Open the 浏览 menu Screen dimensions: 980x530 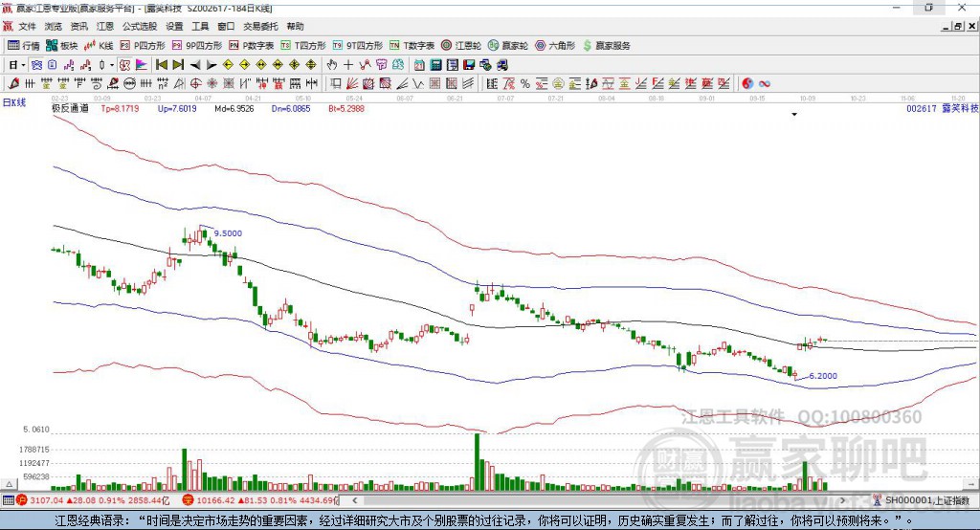54,26
